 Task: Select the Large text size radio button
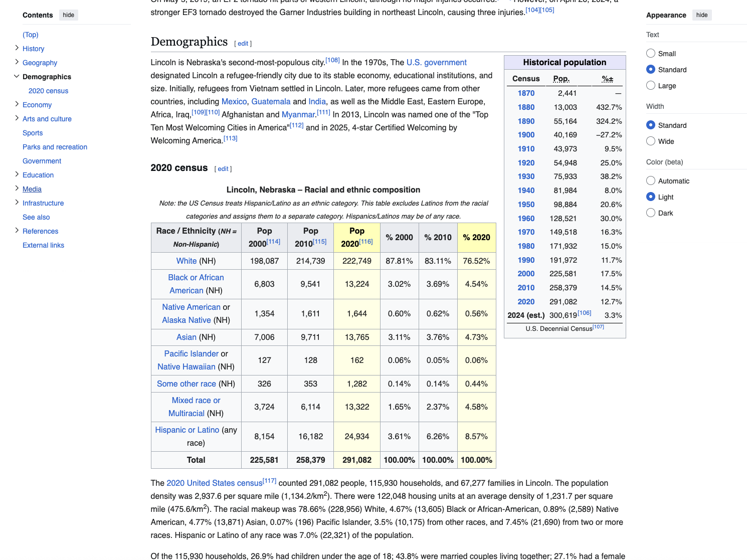click(651, 85)
